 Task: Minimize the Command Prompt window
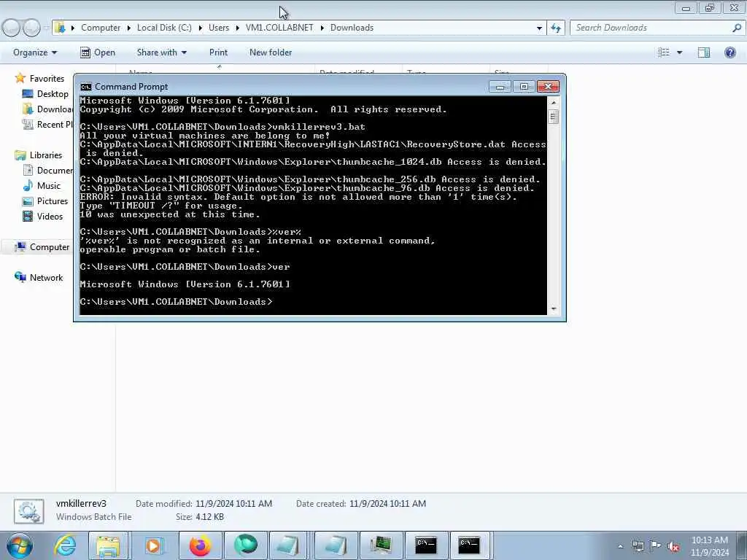(500, 87)
